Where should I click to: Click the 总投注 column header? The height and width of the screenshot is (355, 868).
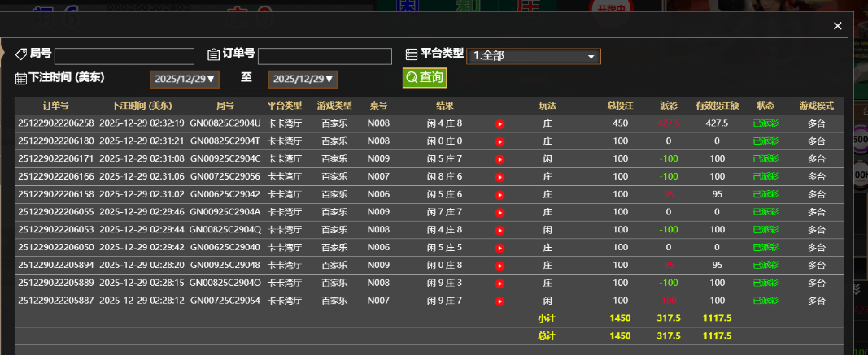tap(620, 106)
